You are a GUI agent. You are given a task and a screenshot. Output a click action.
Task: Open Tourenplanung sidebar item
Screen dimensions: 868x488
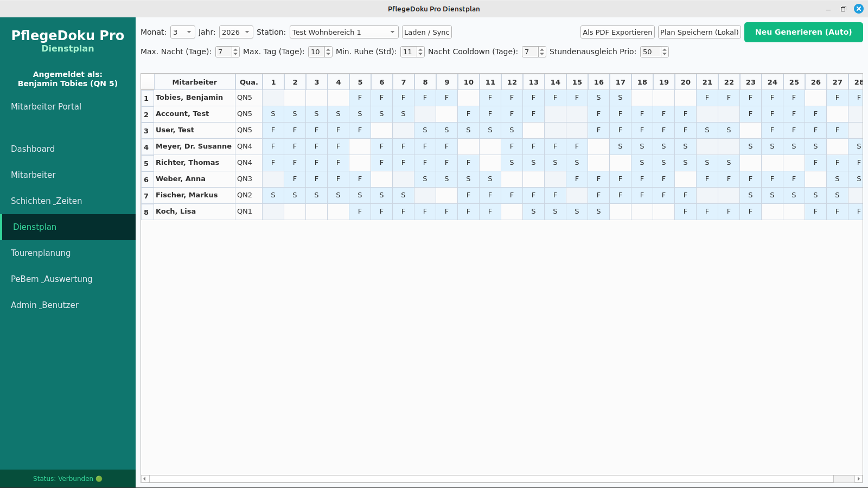pyautogui.click(x=41, y=253)
